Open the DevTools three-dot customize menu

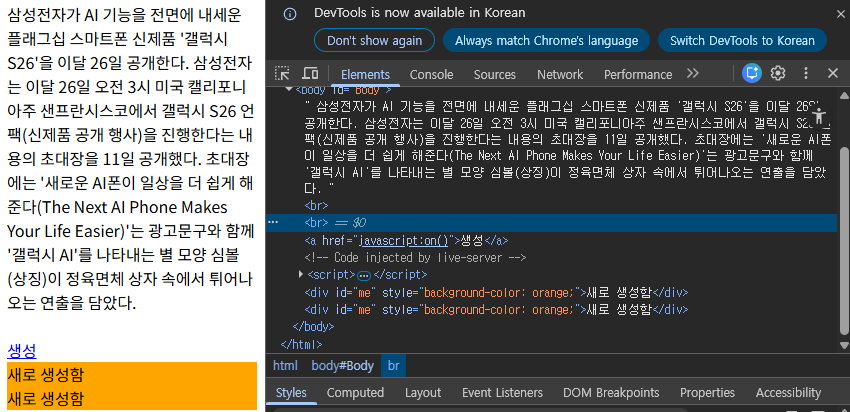[806, 73]
